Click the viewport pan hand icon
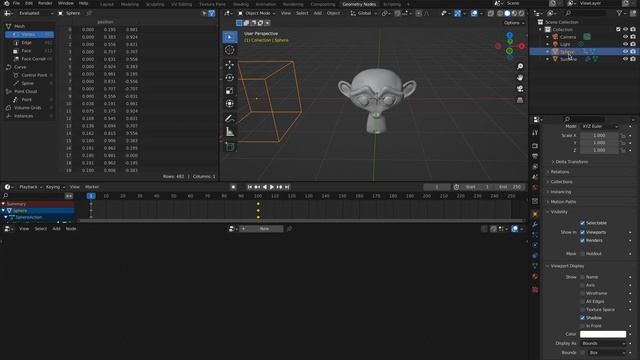 (x=520, y=78)
